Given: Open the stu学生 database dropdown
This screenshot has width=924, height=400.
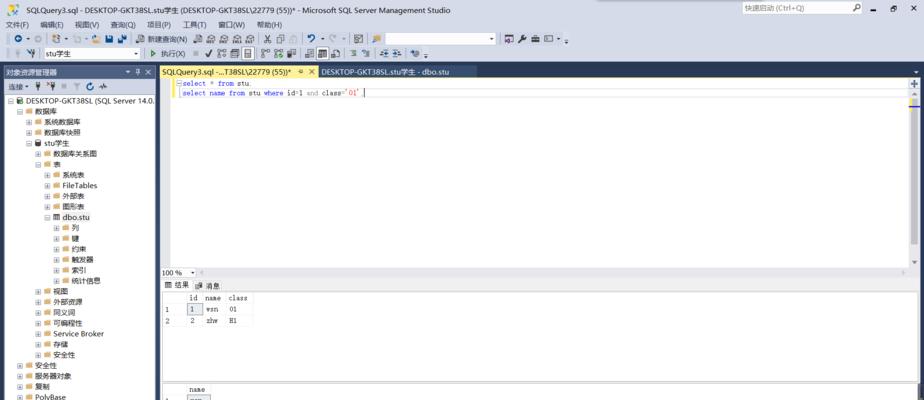Looking at the screenshot, I should [136, 54].
